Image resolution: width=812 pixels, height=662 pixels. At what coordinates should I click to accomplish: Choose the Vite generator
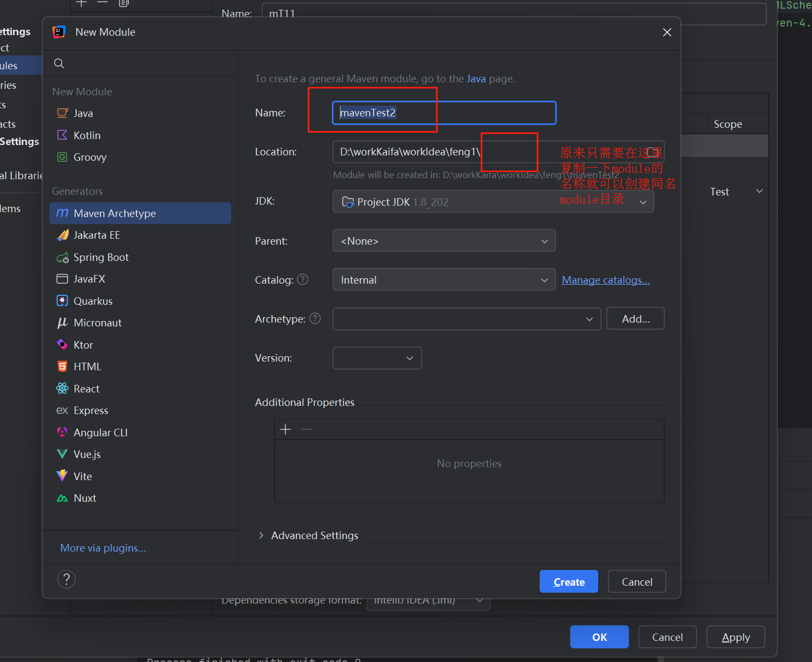point(140,476)
